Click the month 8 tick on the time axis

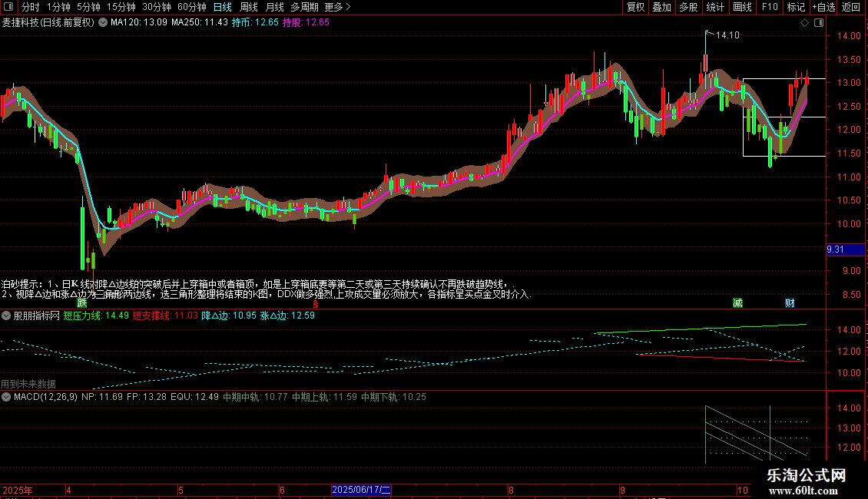[x=511, y=490]
